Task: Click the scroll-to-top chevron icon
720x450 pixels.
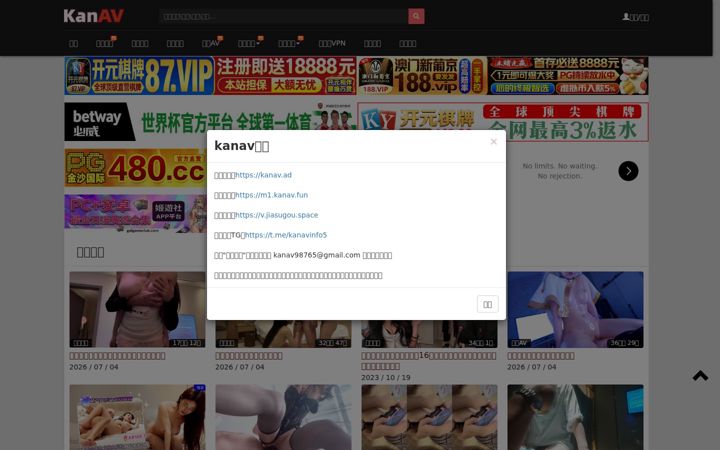Action: pyautogui.click(x=700, y=376)
